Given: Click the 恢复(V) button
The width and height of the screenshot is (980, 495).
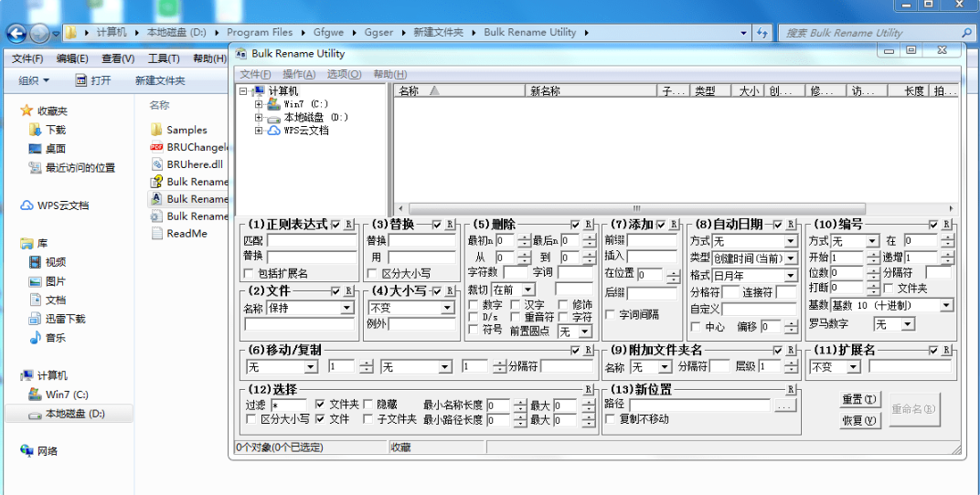Looking at the screenshot, I should pos(860,420).
